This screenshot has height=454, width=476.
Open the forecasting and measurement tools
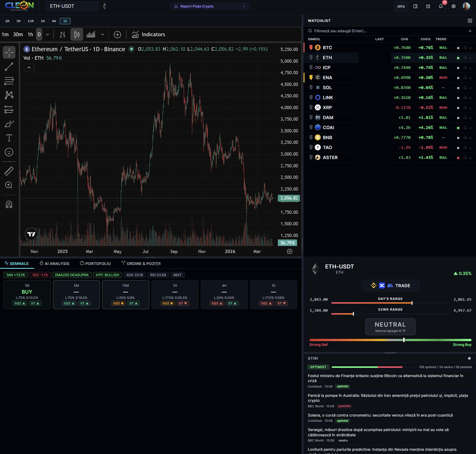(9, 109)
